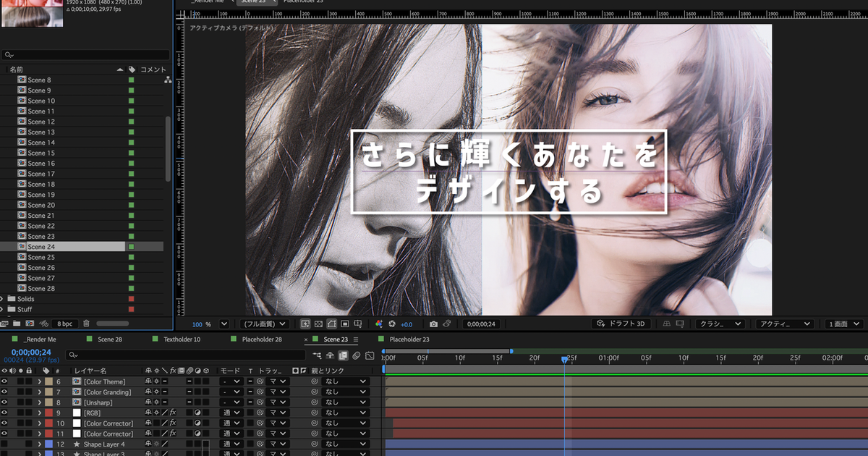Click the reset exposure icon
The image size is (868, 456).
[x=392, y=324]
